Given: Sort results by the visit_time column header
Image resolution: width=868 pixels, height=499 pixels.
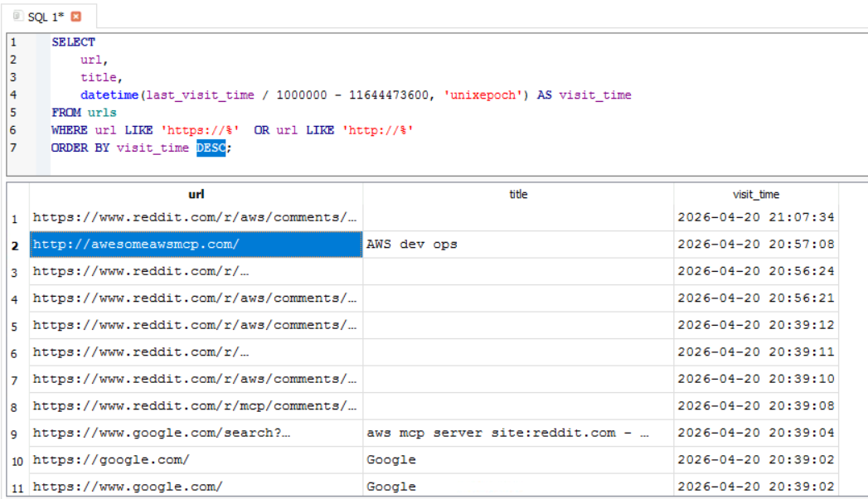Looking at the screenshot, I should tap(755, 194).
